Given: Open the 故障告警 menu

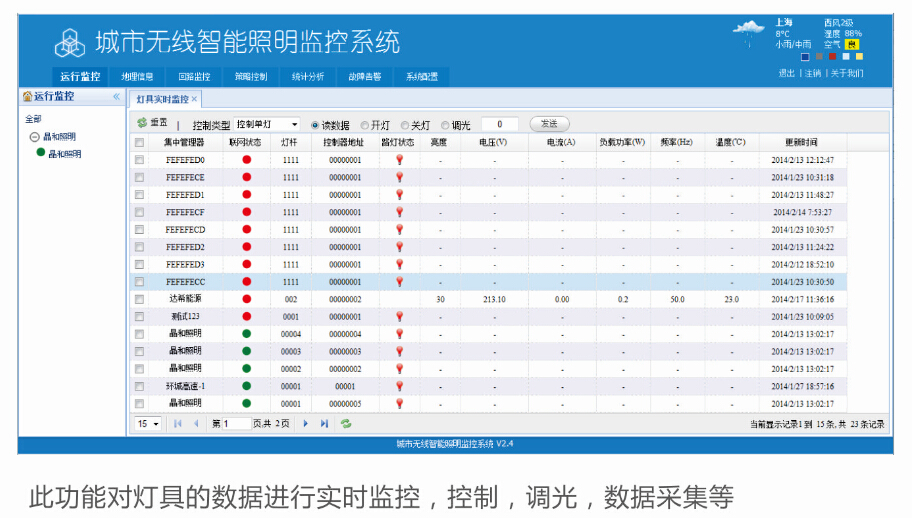Looking at the screenshot, I should pos(365,76).
